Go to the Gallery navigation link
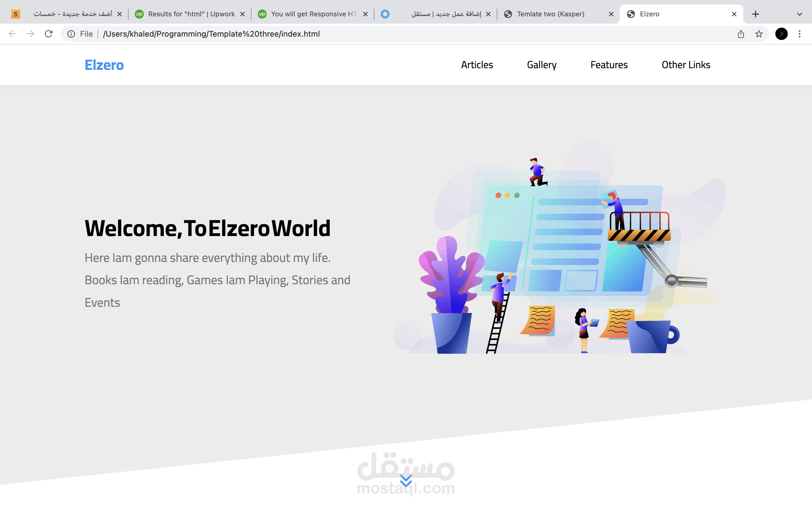Screen dimensions: 812x507 [542, 65]
